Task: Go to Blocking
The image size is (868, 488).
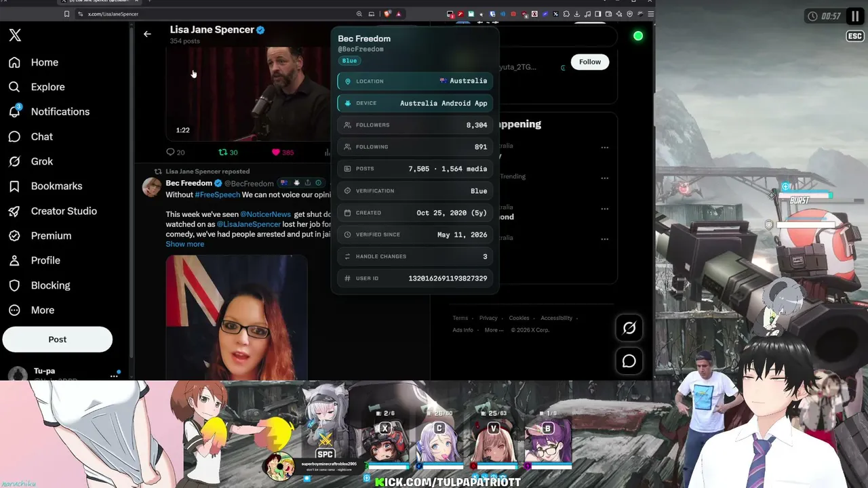Action: (x=51, y=285)
